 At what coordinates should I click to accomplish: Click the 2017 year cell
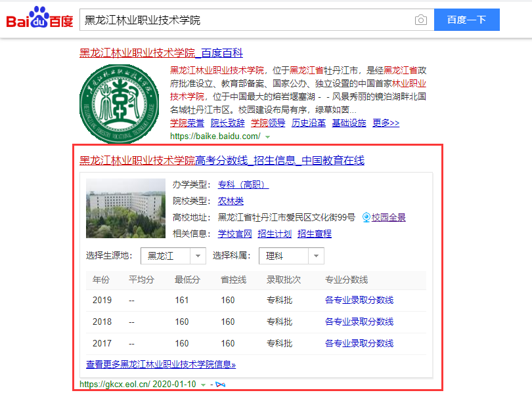[x=102, y=343]
